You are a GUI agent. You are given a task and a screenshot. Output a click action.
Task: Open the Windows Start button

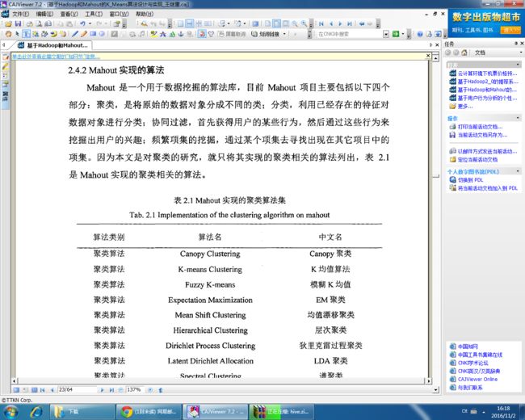[x=10, y=412]
